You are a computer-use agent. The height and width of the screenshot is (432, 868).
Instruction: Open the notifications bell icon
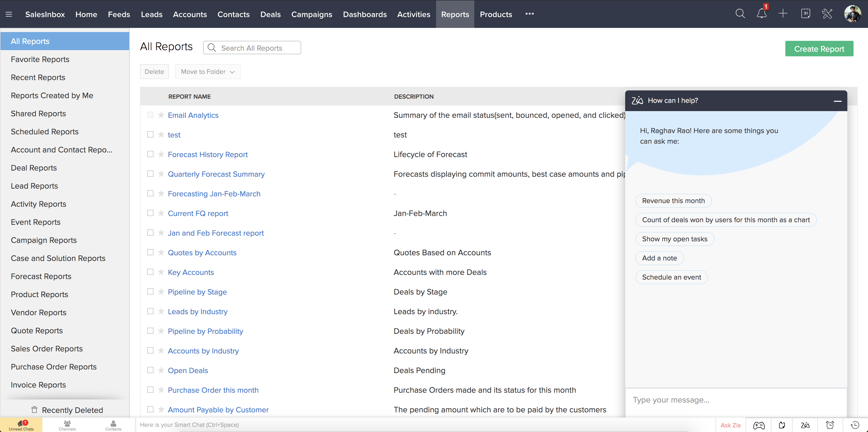[761, 14]
